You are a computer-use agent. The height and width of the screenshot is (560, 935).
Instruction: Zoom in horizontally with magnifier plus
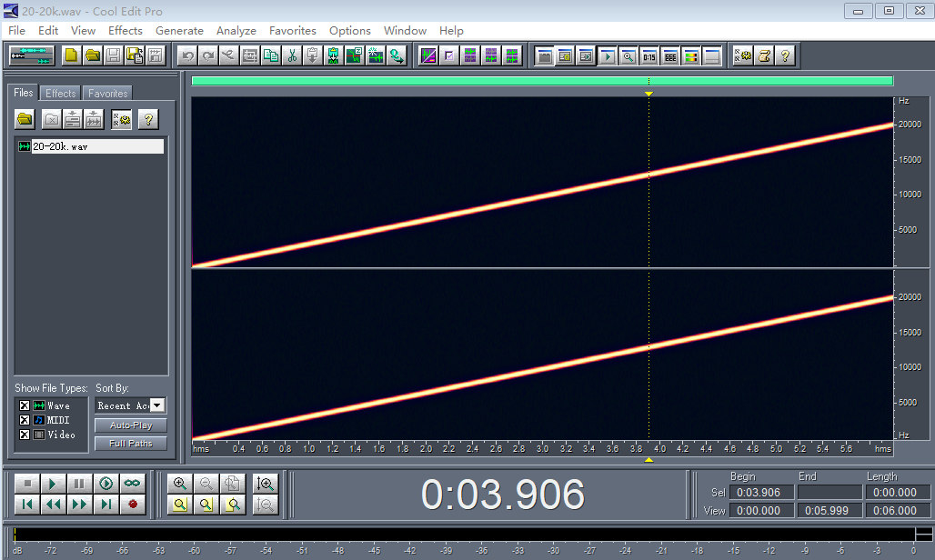point(180,484)
